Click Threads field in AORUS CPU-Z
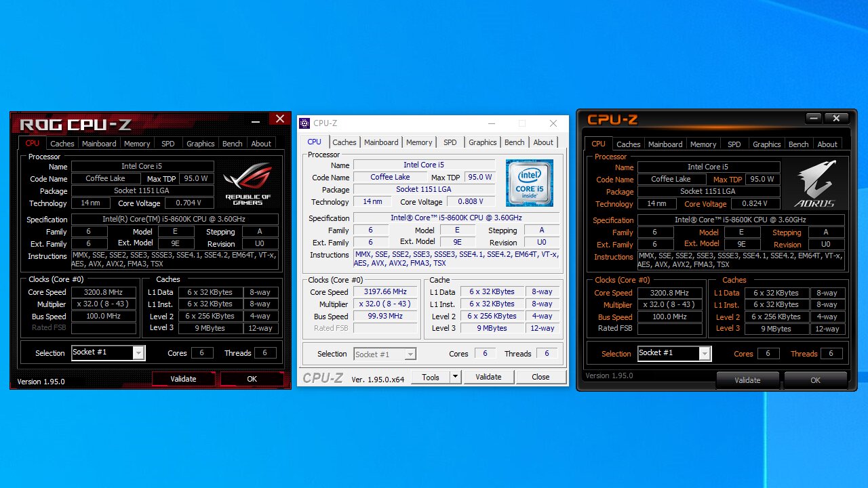This screenshot has width=868, height=488. tap(831, 354)
